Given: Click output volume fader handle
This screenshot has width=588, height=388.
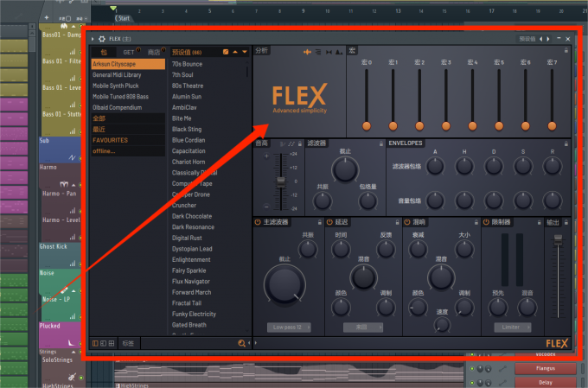Looking at the screenshot, I should click(x=558, y=240).
